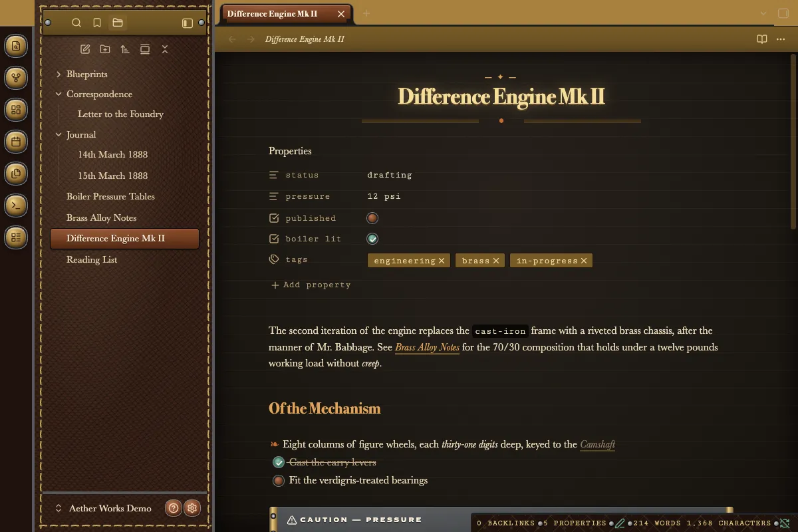798x532 pixels.
Task: Switch to the file explorer folder tab
Action: click(118, 23)
